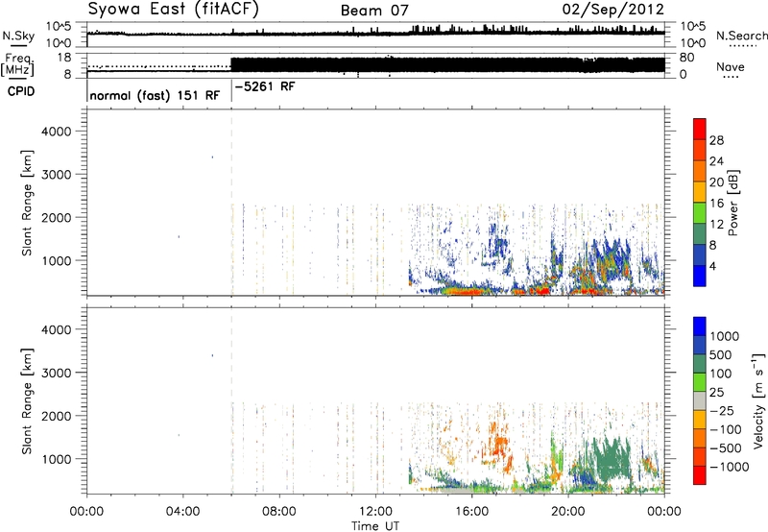Screen dimensions: 768x532
Task: Click the "Velocity [m s-1]" colorbar title
Action: pos(758,400)
